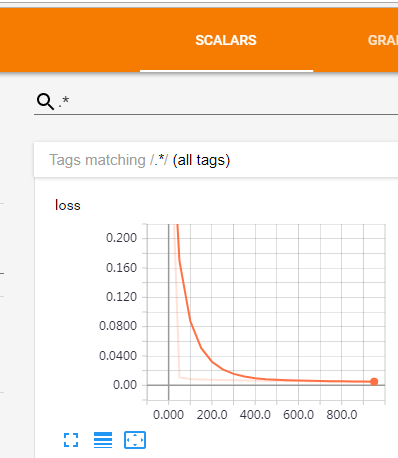Open the partially visible GRAPHS tab
The height and width of the screenshot is (458, 398).
[x=383, y=40]
